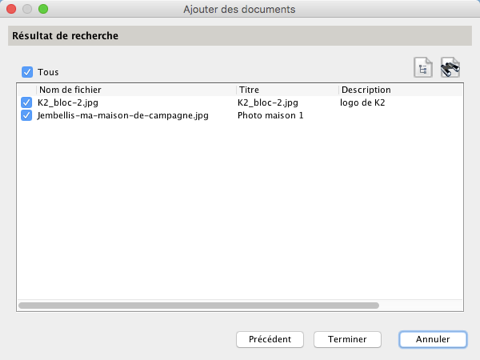Viewport: 480px width, 360px height.
Task: Toggle the Jembellis-ma-maison-de-campagne.jpg checkbox
Action: [x=26, y=116]
